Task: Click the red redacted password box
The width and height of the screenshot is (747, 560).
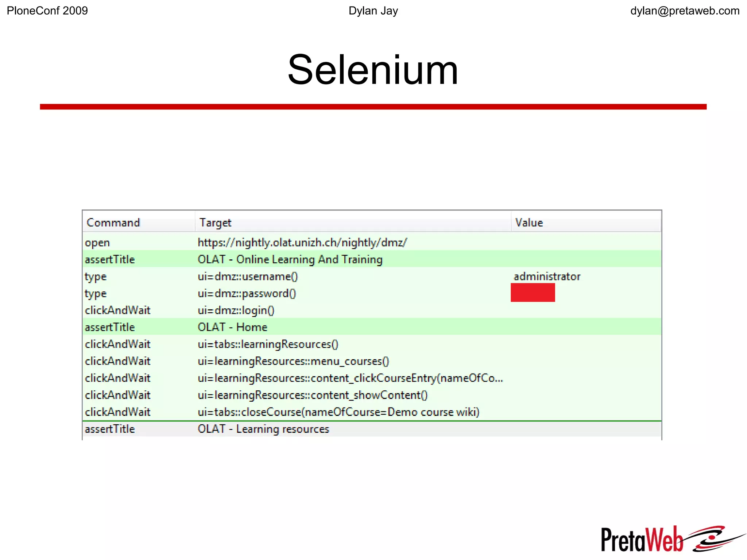Action: coord(533,293)
